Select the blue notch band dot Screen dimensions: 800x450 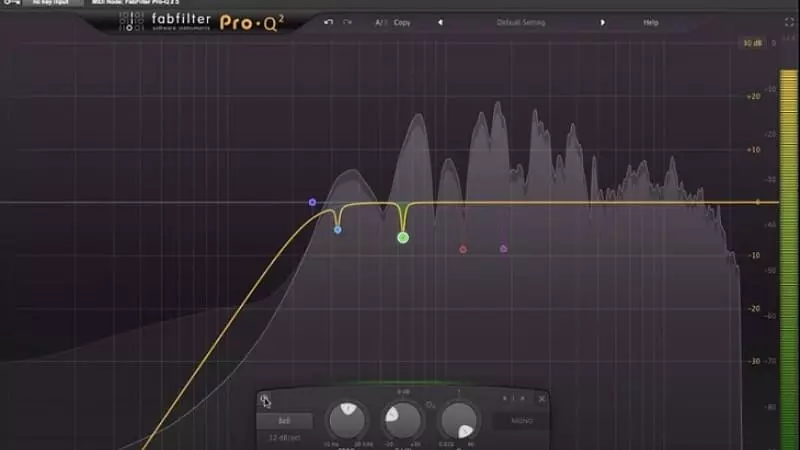[338, 230]
